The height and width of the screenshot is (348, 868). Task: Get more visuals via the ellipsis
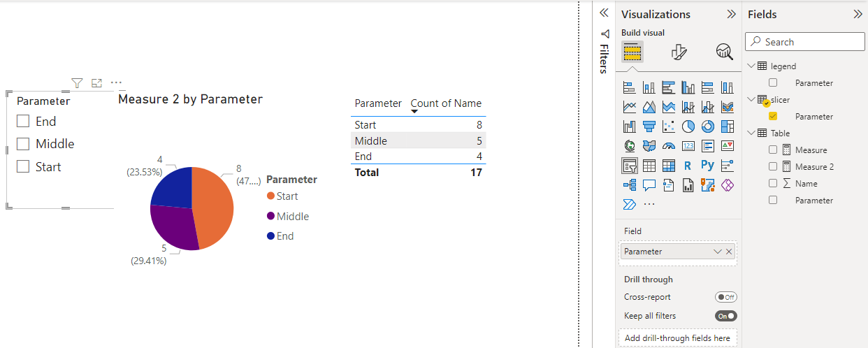pyautogui.click(x=649, y=204)
